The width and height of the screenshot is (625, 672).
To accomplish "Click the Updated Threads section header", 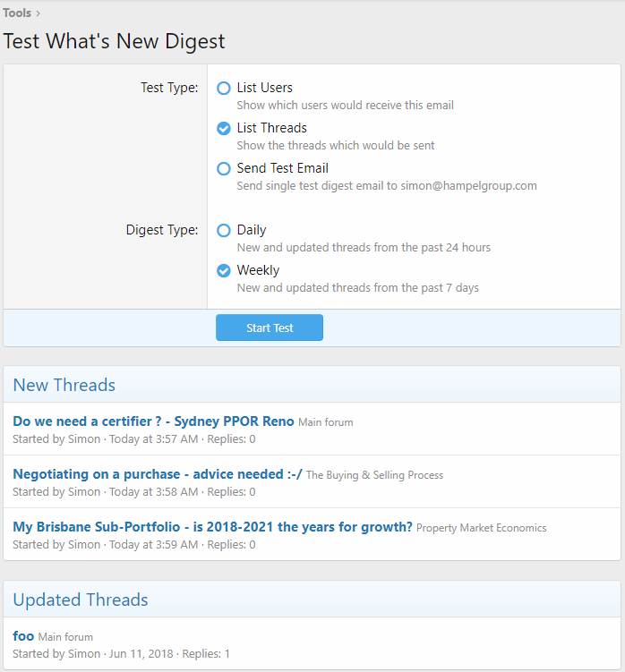I will pyautogui.click(x=81, y=600).
